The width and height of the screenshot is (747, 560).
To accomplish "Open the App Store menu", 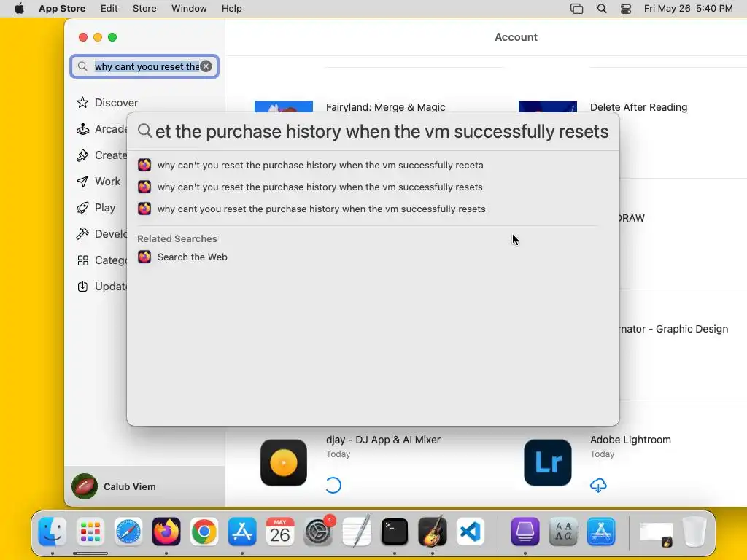I will 62,9.
